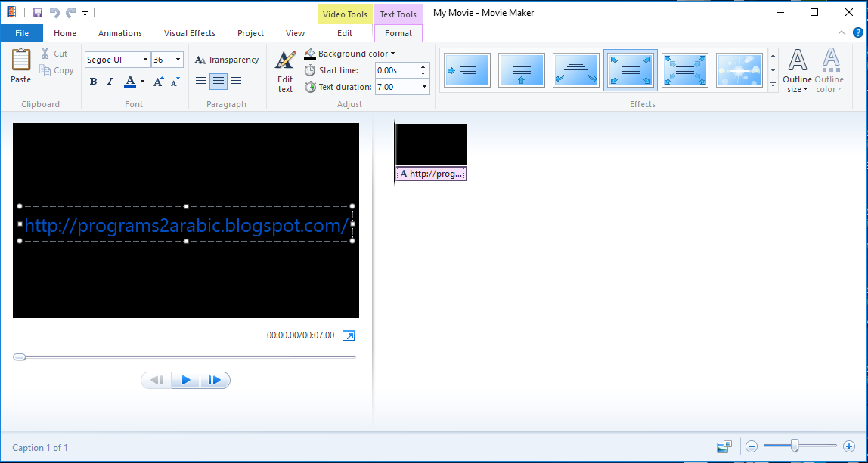Open the File menu
Image resolution: width=868 pixels, height=463 pixels.
coord(22,33)
